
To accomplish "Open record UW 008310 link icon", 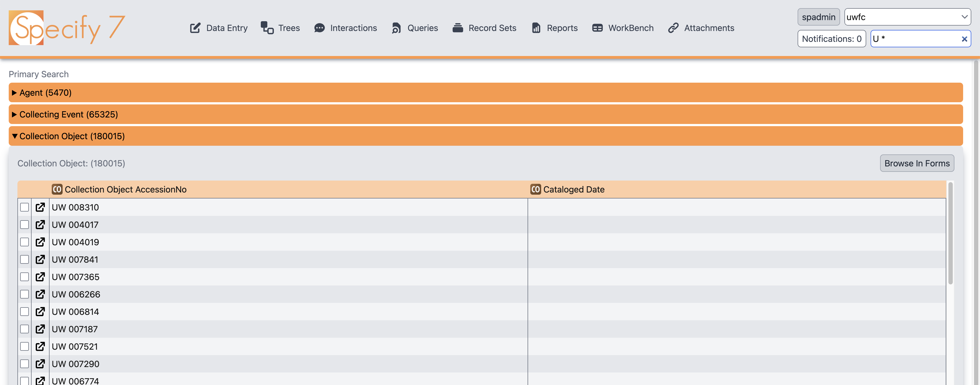I will tap(40, 207).
